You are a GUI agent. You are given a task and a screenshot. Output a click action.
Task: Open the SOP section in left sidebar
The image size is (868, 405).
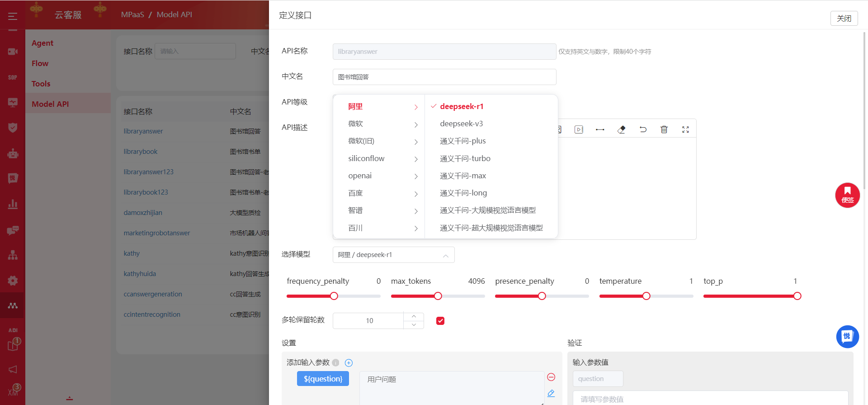pyautogui.click(x=13, y=77)
